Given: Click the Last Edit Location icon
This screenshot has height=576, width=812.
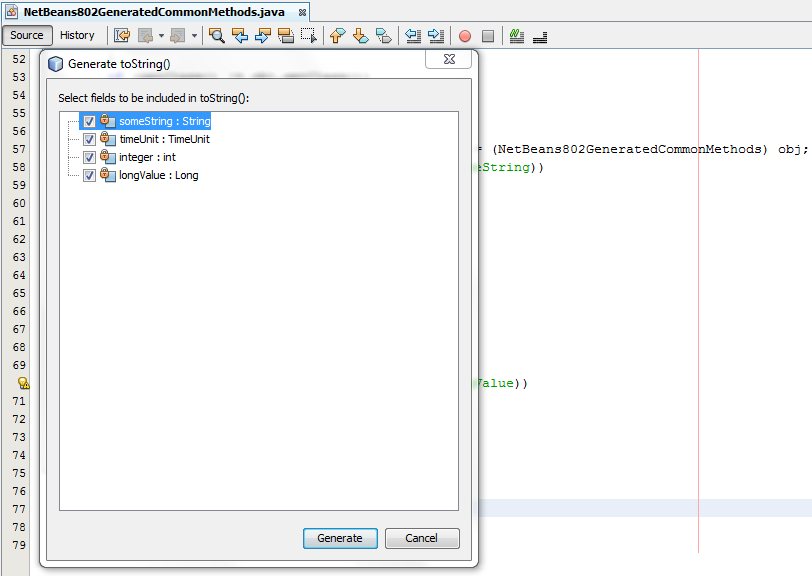Looking at the screenshot, I should click(x=122, y=35).
